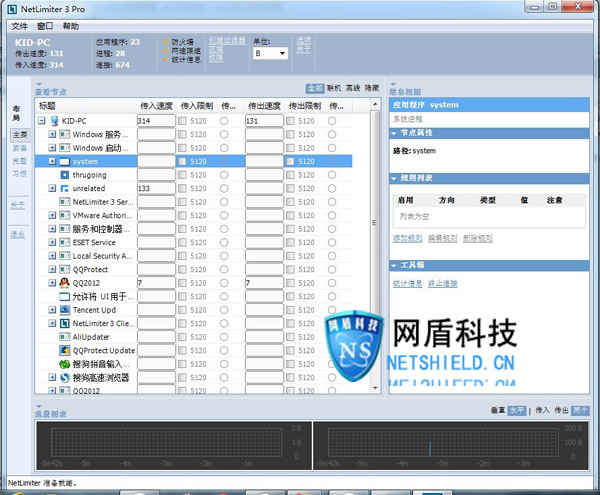Image resolution: width=600 pixels, height=495 pixels.
Task: Click the 服务和控制器 process icon
Action: [x=65, y=229]
